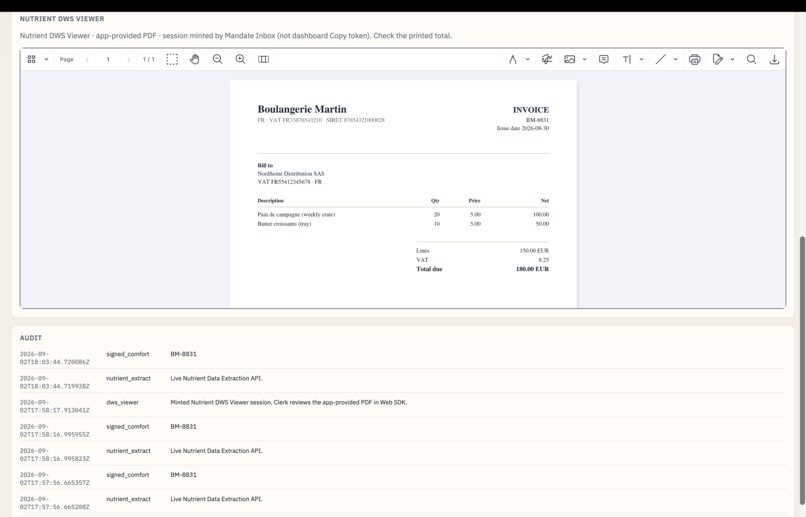The image size is (806, 517).
Task: Select the image annotation tool
Action: [x=570, y=59]
